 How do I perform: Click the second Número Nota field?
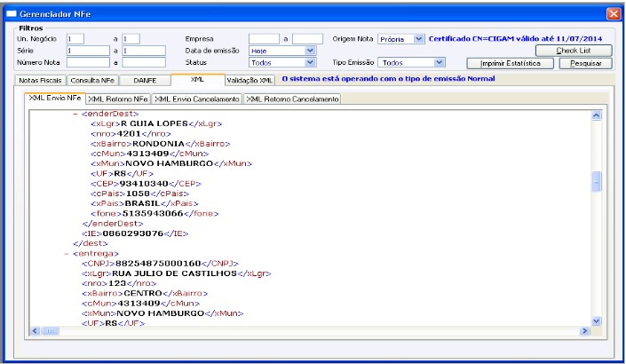(144, 63)
